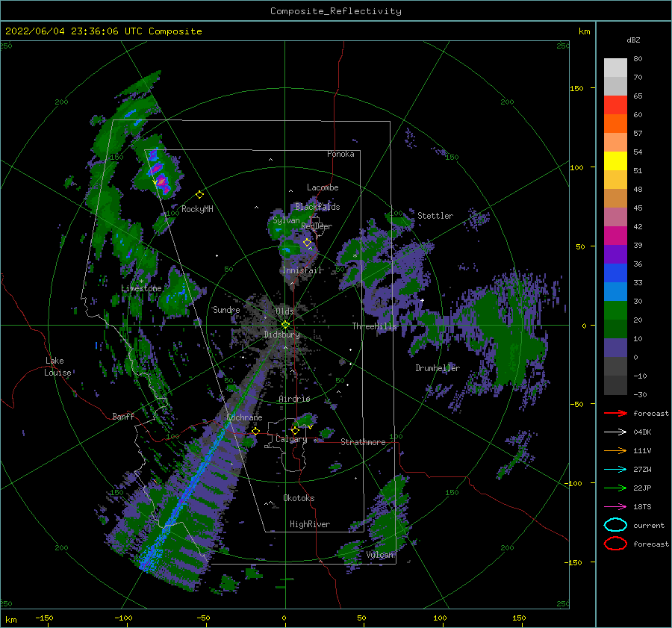Click the Didsbury city label

pos(281,335)
